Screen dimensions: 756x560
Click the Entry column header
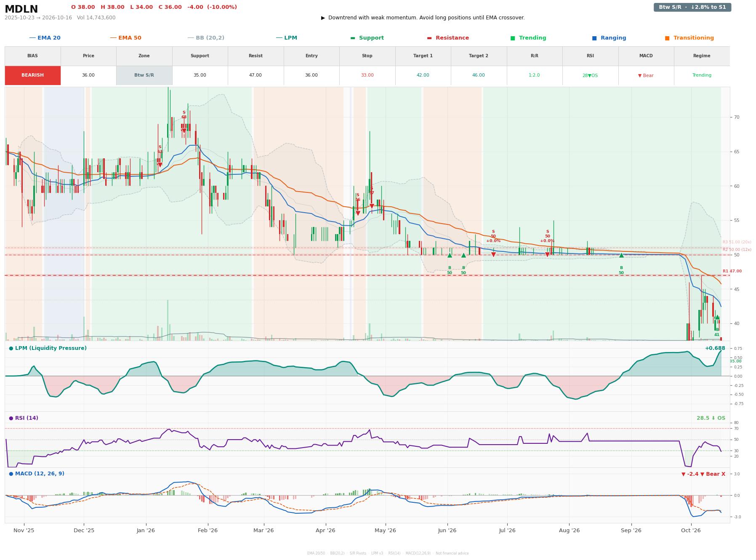click(x=311, y=56)
